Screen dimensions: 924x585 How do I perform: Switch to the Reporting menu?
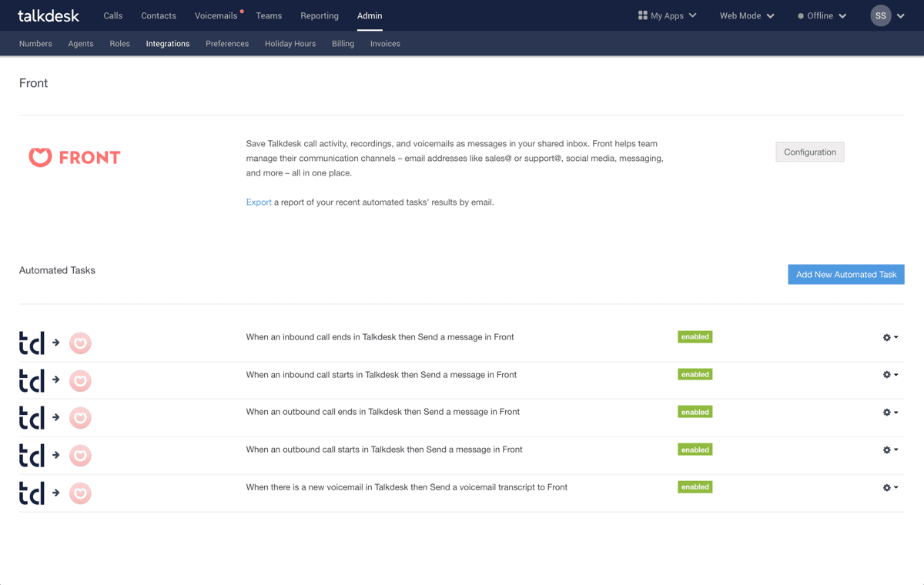click(319, 15)
